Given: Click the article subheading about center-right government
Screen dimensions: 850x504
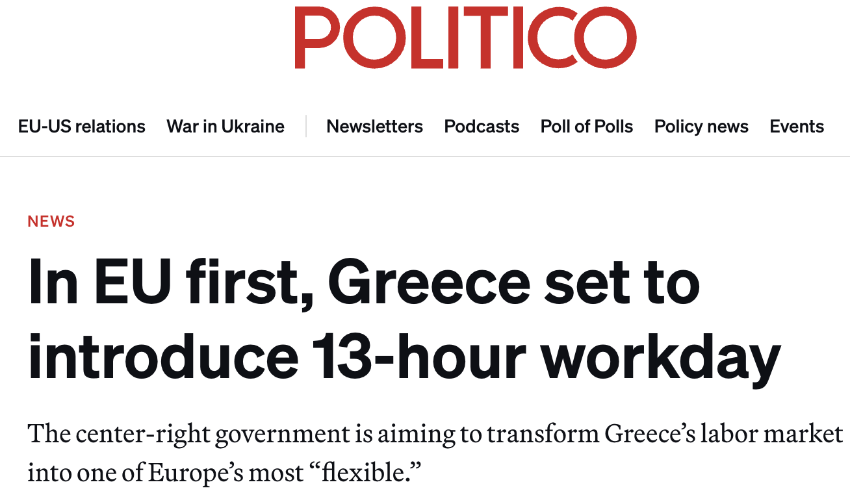Looking at the screenshot, I should pos(434,453).
